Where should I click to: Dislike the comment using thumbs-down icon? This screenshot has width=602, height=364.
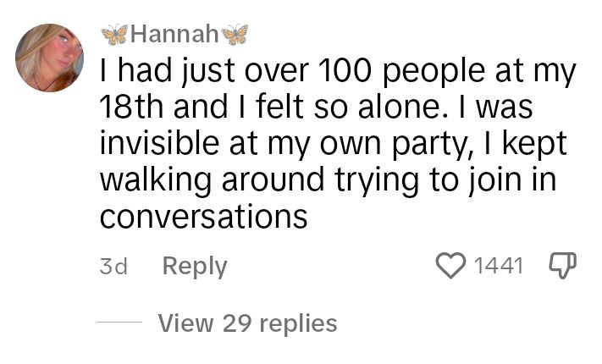tap(563, 265)
